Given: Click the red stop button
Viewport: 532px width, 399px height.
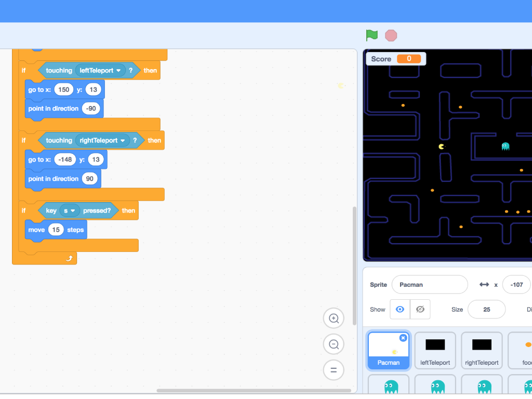Looking at the screenshot, I should [x=391, y=36].
